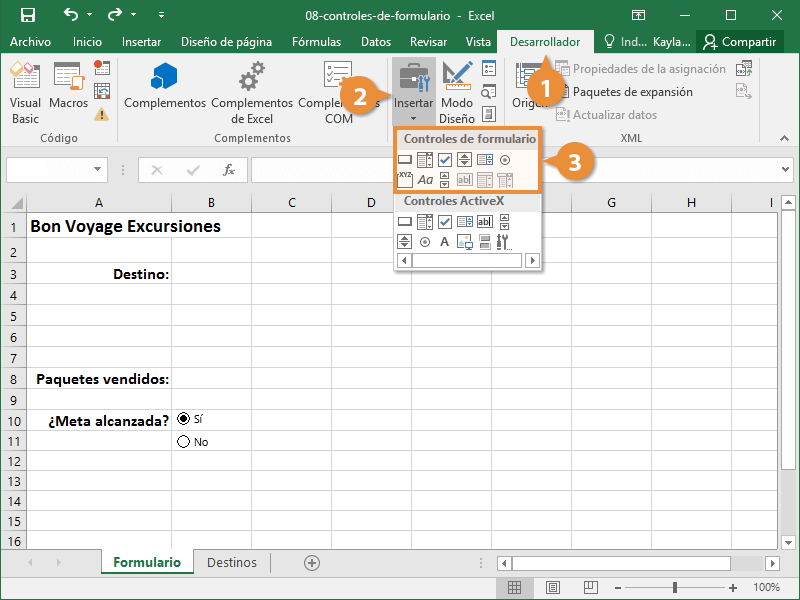The height and width of the screenshot is (600, 800).
Task: Pick the ActiveX List Box control
Action: [x=465, y=222]
